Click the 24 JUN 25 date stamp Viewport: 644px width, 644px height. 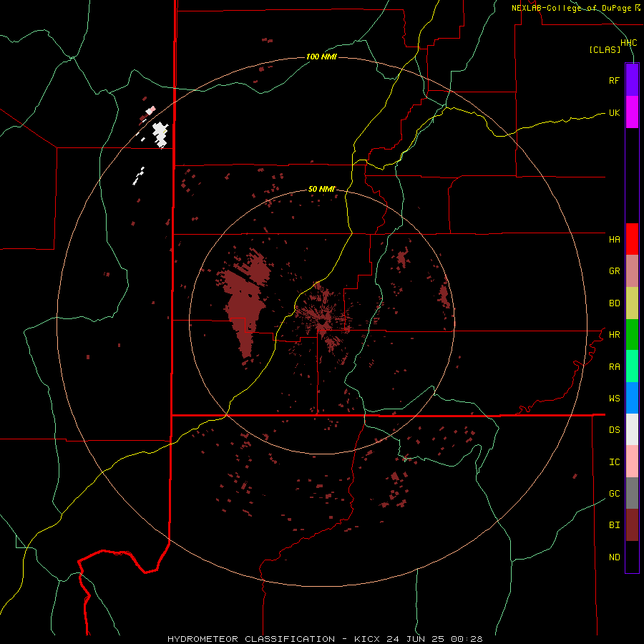pyautogui.click(x=415, y=639)
